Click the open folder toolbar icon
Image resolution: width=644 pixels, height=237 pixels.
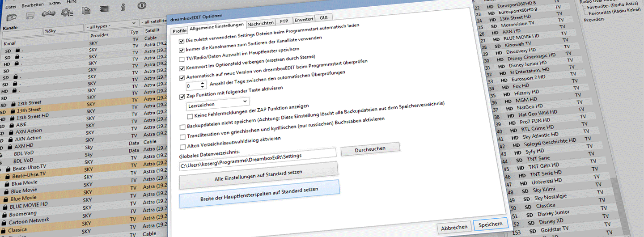tap(12, 16)
